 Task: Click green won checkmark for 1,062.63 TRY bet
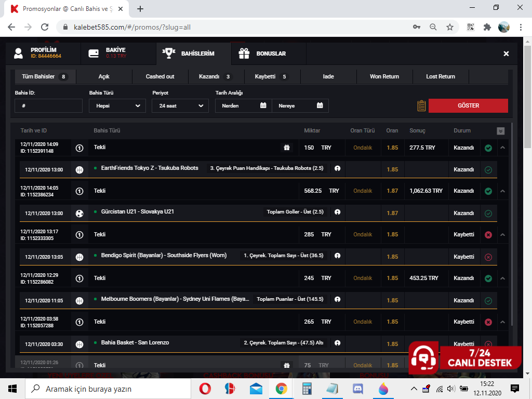click(x=488, y=191)
